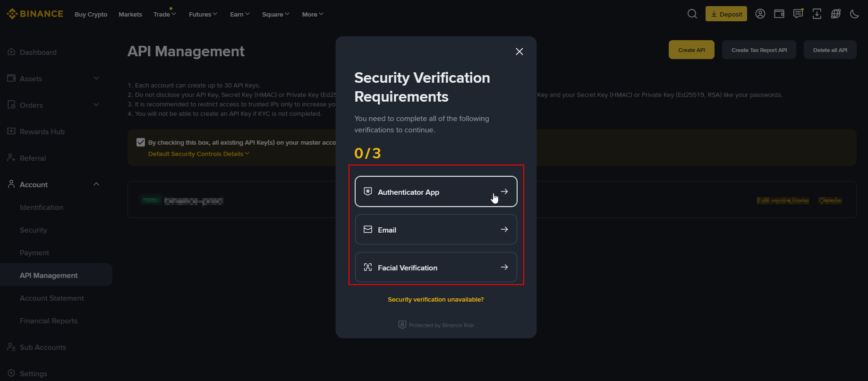
Task: Click the Protected by Binance Risk shield icon
Action: [x=402, y=325]
